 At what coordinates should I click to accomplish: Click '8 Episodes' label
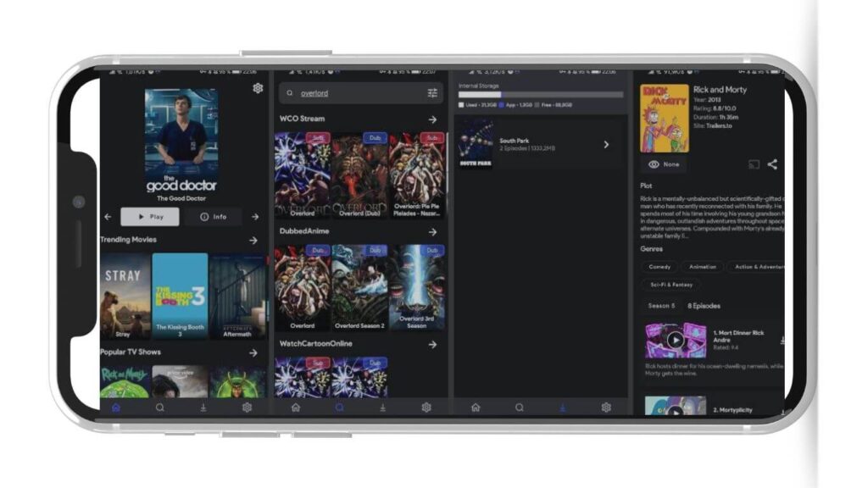pyautogui.click(x=704, y=306)
